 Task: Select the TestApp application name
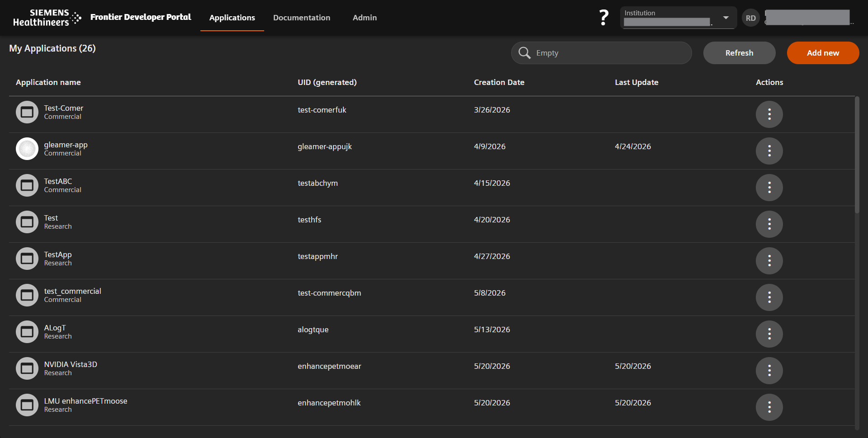click(58, 254)
